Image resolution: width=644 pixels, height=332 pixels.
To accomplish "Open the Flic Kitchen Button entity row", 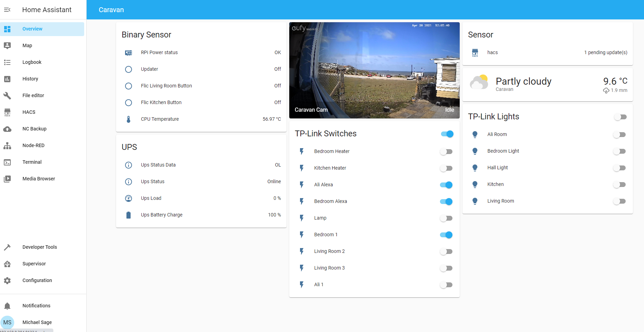I will [201, 102].
